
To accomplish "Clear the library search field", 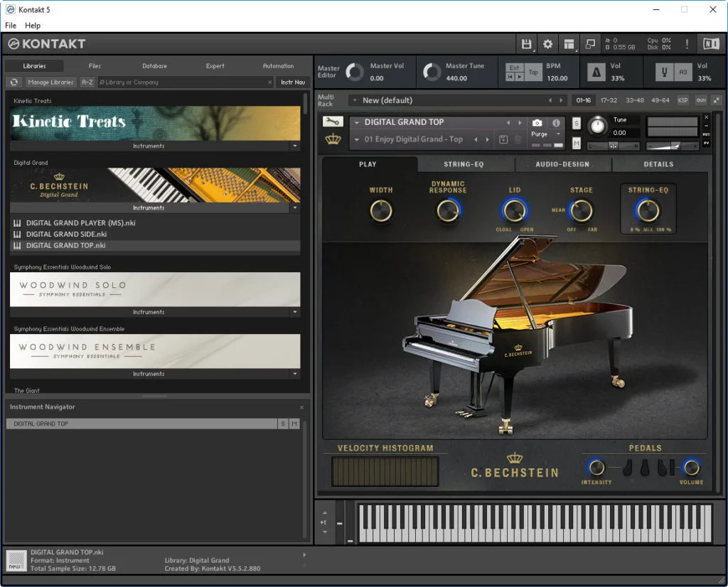I will [269, 82].
